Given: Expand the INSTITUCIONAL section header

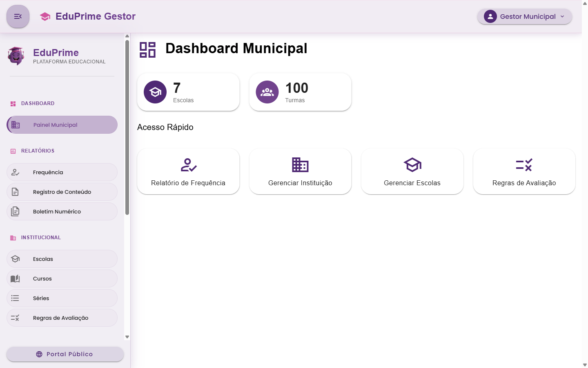Looking at the screenshot, I should (40, 237).
